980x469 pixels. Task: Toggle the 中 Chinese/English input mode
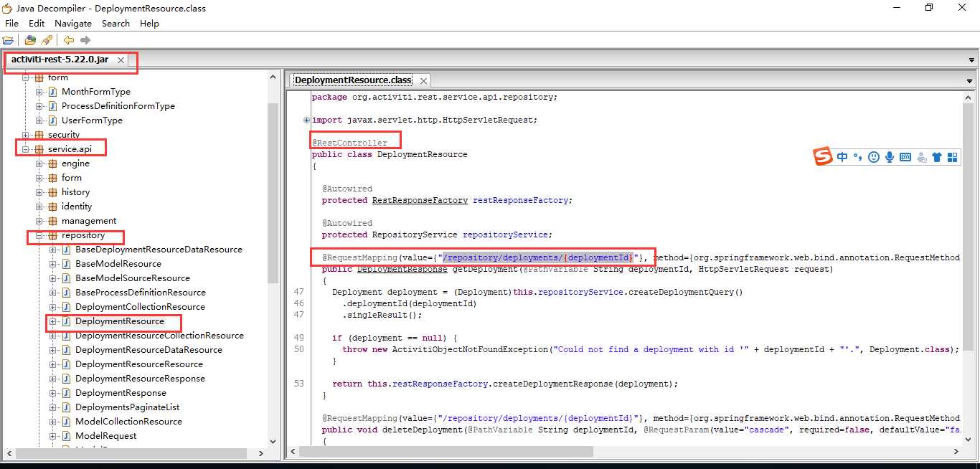(842, 157)
